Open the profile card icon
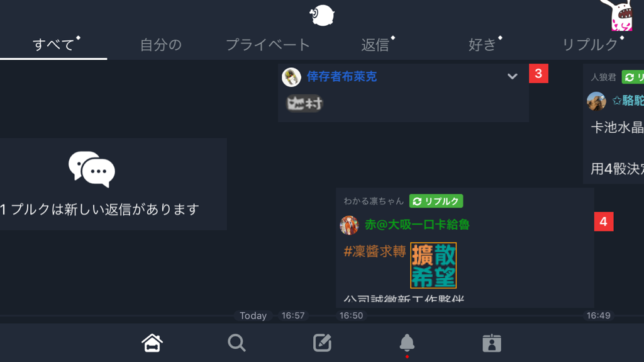Viewport: 644px width, 362px height. 492,342
